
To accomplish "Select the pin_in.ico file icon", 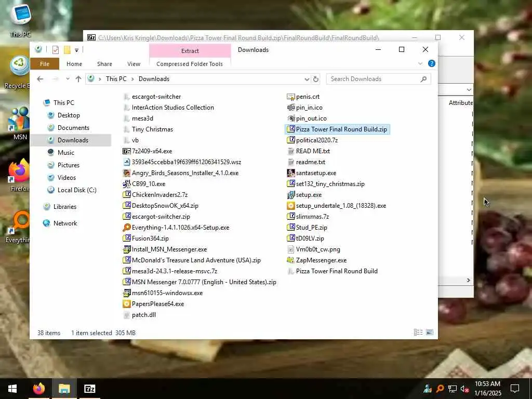I will (x=291, y=108).
